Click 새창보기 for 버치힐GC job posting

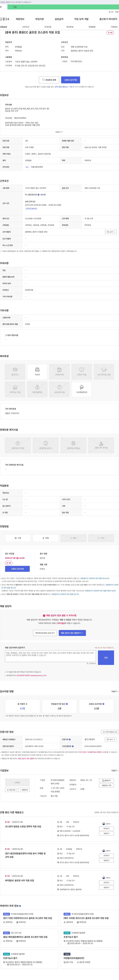point(106,888)
